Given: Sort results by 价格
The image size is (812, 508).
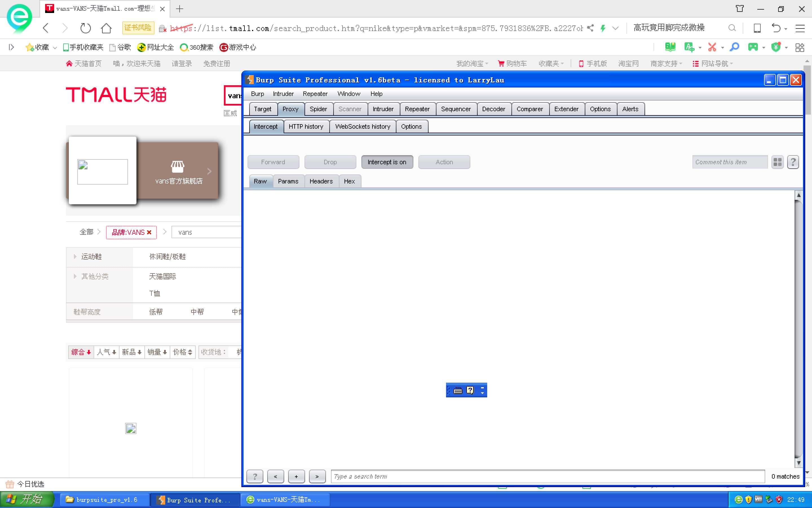Looking at the screenshot, I should coord(182,352).
